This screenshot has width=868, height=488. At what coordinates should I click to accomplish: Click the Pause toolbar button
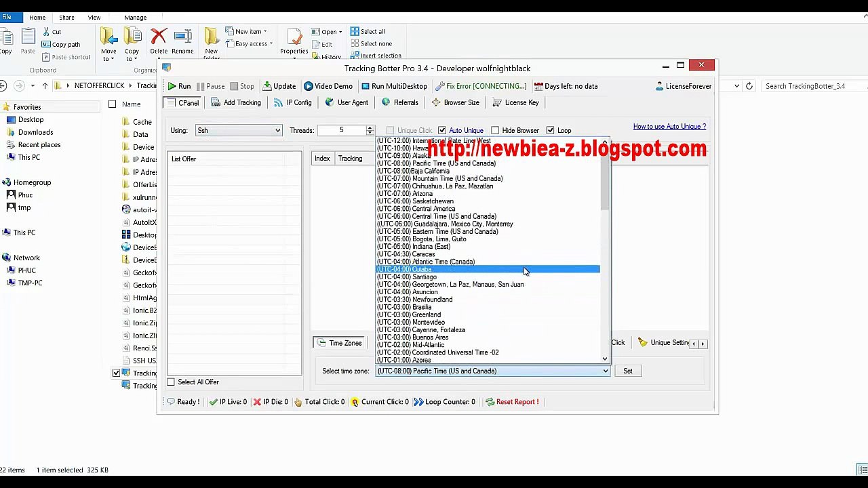pyautogui.click(x=211, y=86)
